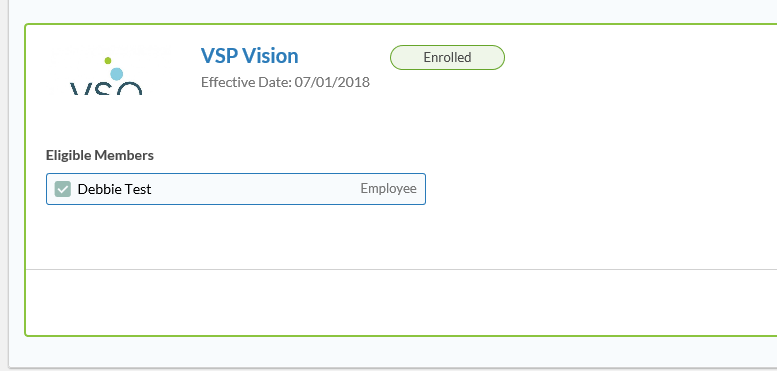Click the light blue page background below the card

click(391, 352)
